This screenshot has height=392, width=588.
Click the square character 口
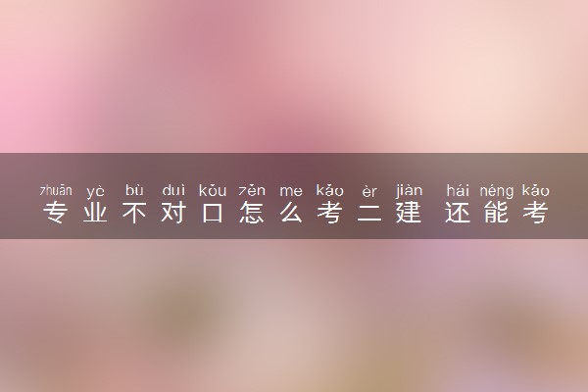pos(213,213)
